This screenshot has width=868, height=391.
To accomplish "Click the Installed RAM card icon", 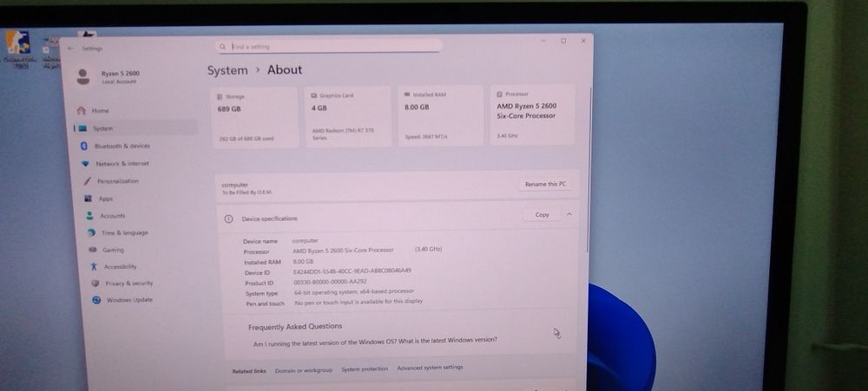I will 407,94.
